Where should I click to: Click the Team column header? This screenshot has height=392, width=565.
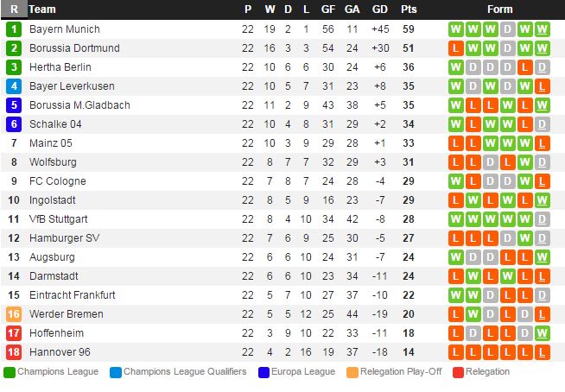coord(42,9)
